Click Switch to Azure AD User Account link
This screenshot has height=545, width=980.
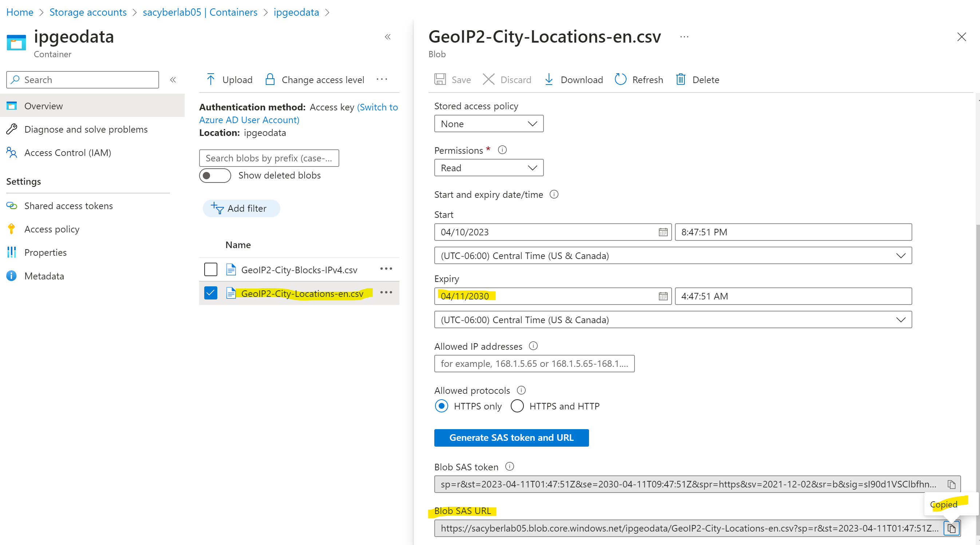tap(249, 120)
